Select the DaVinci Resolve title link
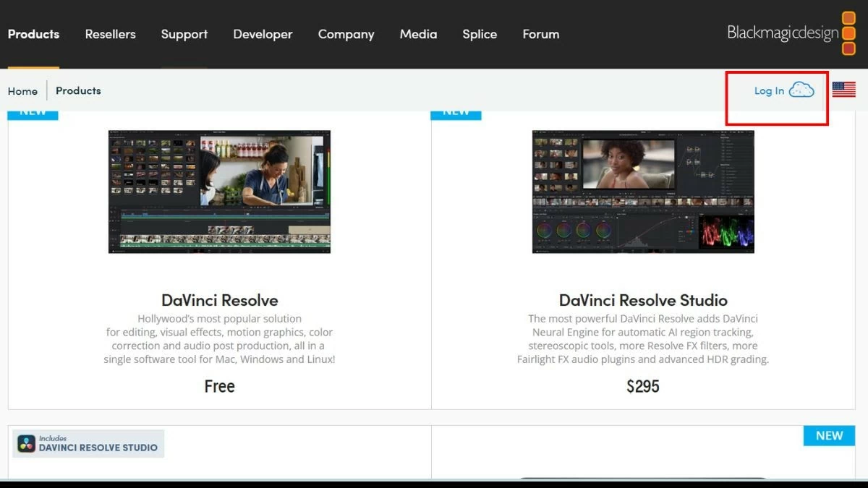 click(x=219, y=299)
